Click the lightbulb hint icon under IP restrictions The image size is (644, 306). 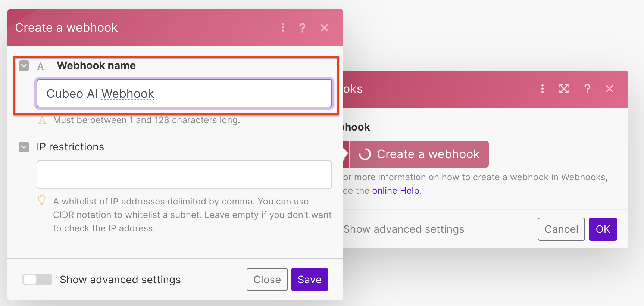(42, 200)
